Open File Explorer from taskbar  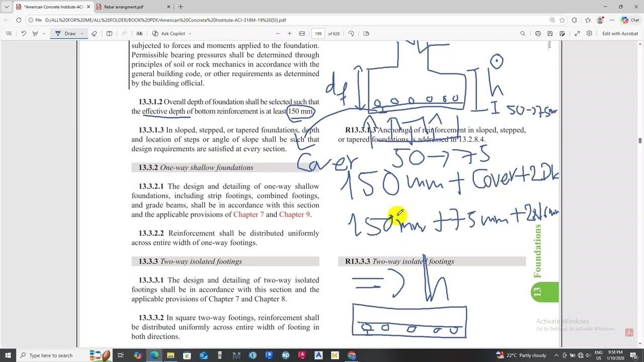[x=171, y=355]
